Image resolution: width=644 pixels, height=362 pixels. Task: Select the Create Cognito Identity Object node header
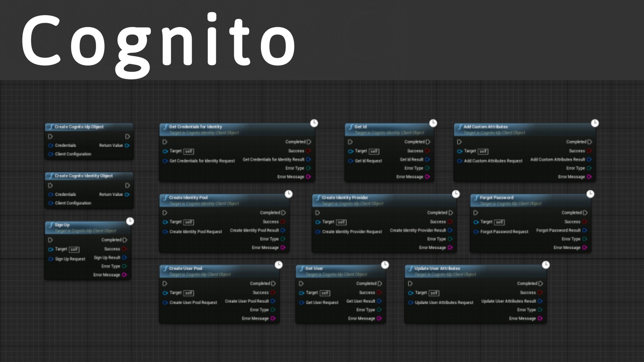89,176
